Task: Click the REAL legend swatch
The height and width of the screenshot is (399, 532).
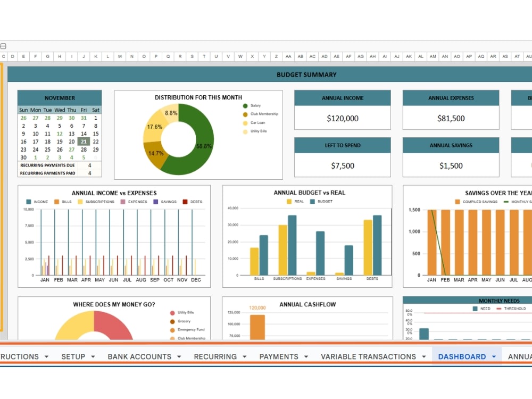Action: (x=289, y=202)
